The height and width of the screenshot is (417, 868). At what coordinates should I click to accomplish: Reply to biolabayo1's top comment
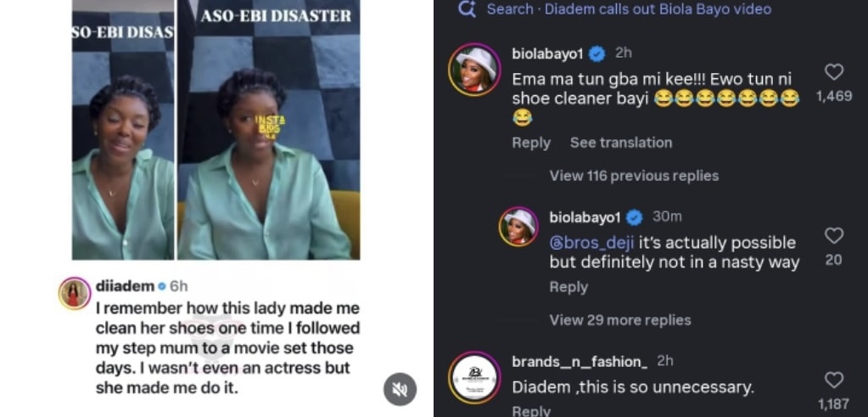[531, 143]
